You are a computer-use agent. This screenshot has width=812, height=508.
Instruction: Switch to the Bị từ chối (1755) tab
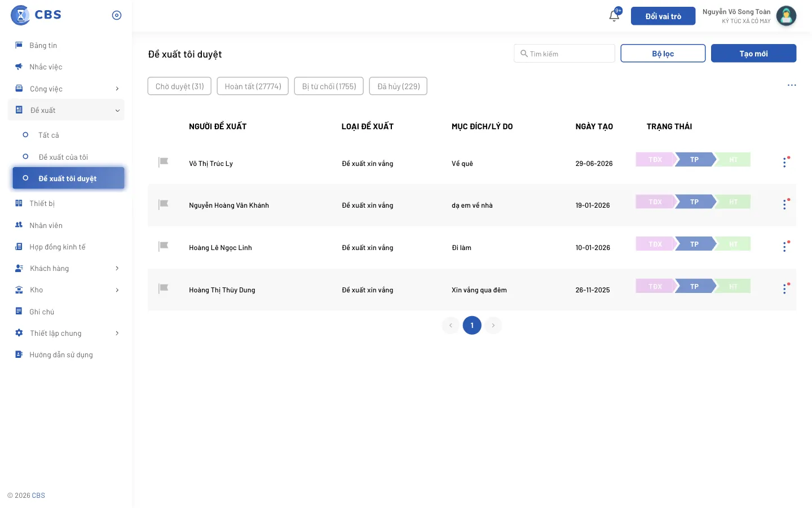click(329, 86)
